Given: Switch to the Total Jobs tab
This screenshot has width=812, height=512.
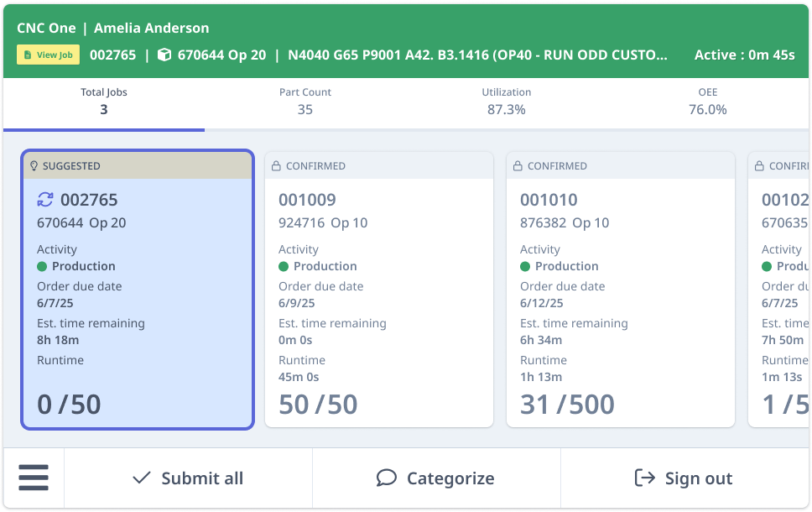Looking at the screenshot, I should [103, 102].
